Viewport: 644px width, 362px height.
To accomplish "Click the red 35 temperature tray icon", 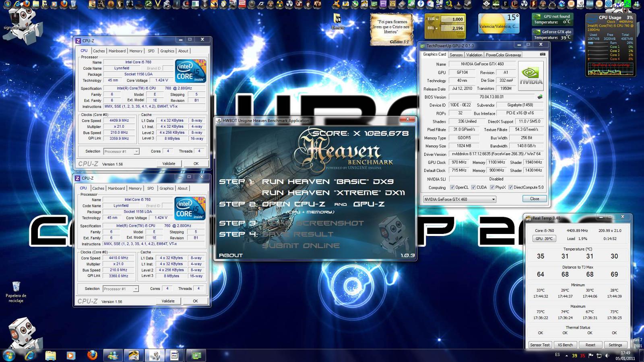I will point(582,356).
